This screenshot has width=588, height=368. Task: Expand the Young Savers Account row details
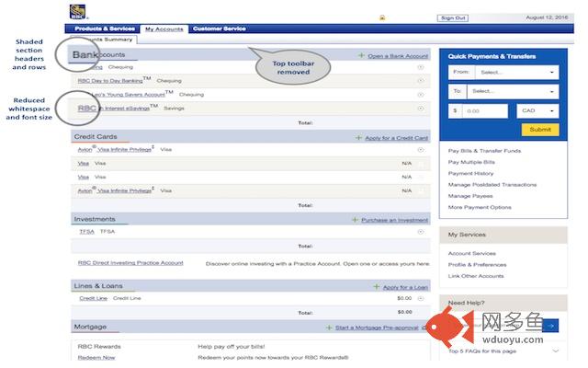click(x=421, y=95)
